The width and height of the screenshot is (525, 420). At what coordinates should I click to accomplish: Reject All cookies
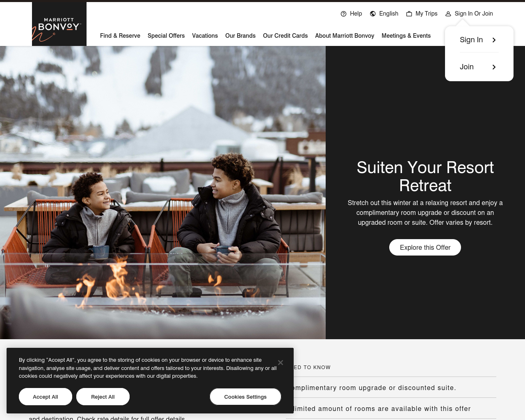click(103, 397)
